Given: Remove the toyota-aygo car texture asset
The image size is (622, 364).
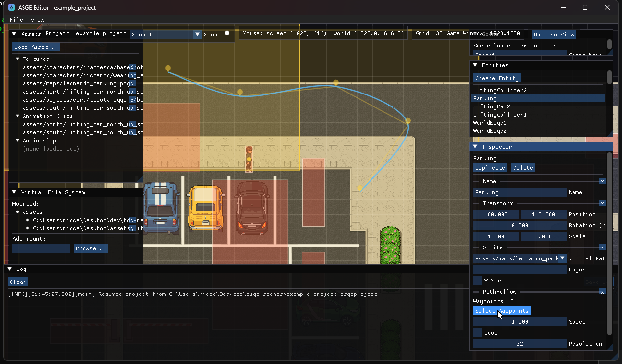Looking at the screenshot, I should click(x=132, y=100).
